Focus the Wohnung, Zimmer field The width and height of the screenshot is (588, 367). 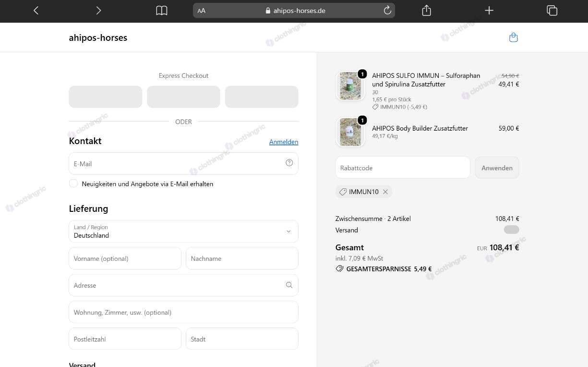[x=183, y=312]
